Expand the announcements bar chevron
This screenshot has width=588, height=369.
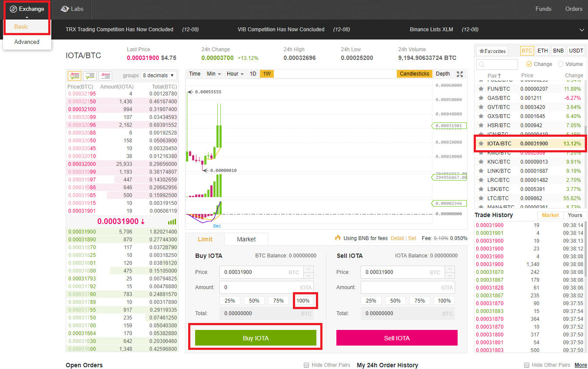coord(582,30)
